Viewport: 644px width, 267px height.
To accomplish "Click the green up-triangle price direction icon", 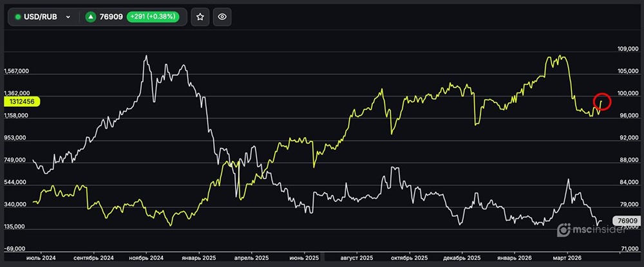I will point(91,17).
